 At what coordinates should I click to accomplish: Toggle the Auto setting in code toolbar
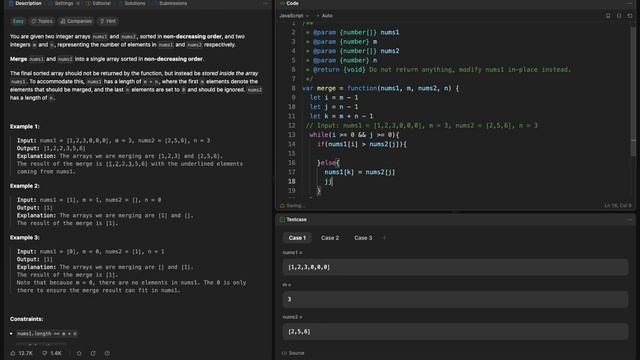[x=325, y=16]
